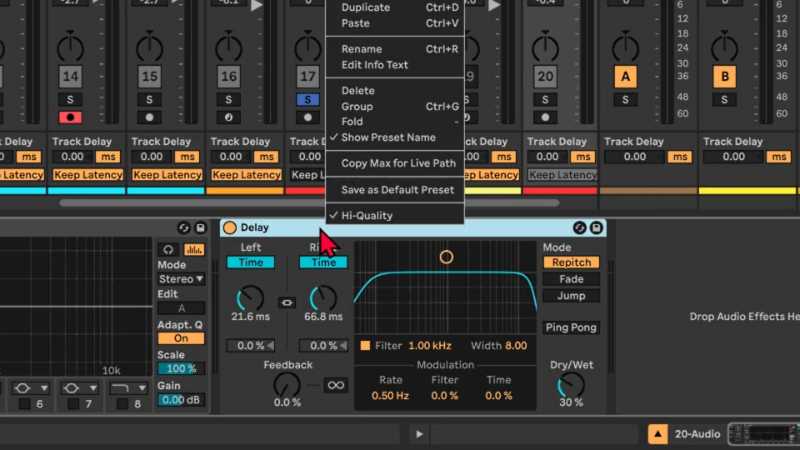Choose Duplicate from context menu
Image resolution: width=800 pixels, height=450 pixels.
click(x=395, y=8)
